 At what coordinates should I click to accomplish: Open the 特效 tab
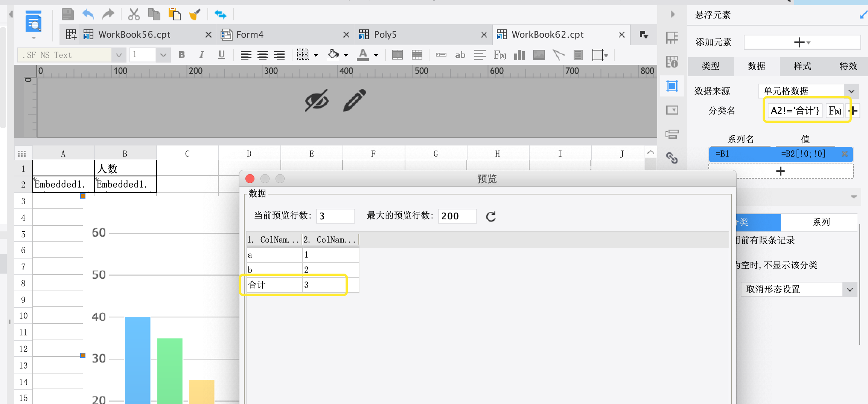[x=848, y=66]
